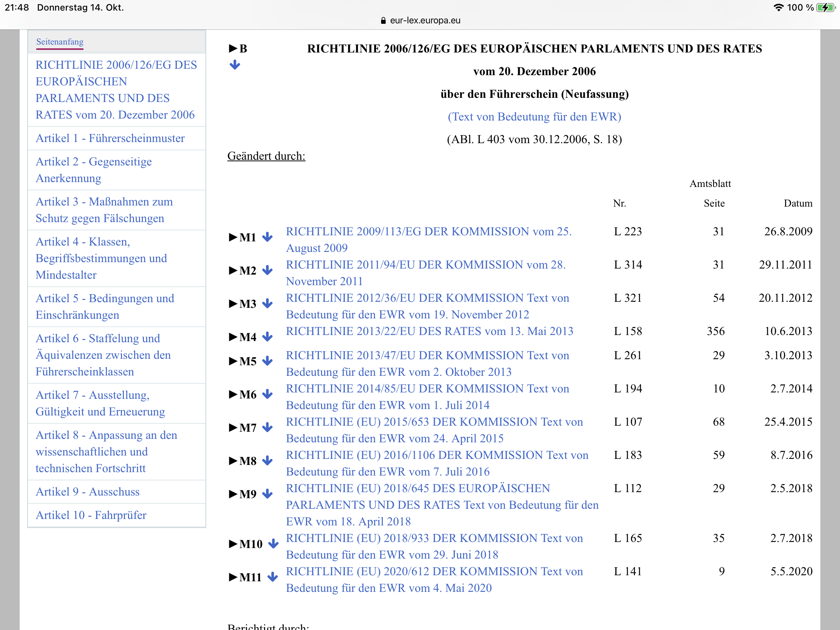Image resolution: width=840 pixels, height=630 pixels.
Task: Go to Artikel 9 - Ausschuss
Action: click(x=87, y=492)
